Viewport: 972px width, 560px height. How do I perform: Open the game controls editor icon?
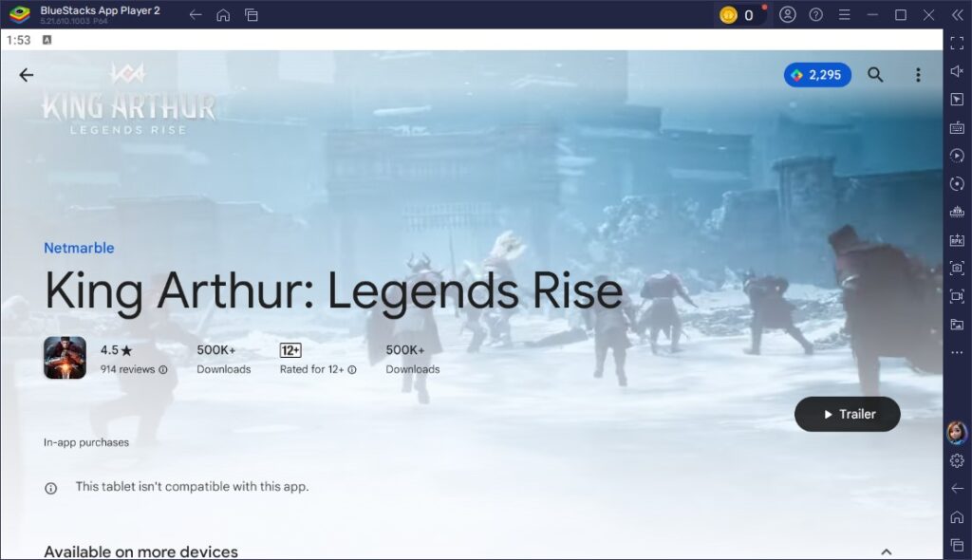(957, 126)
